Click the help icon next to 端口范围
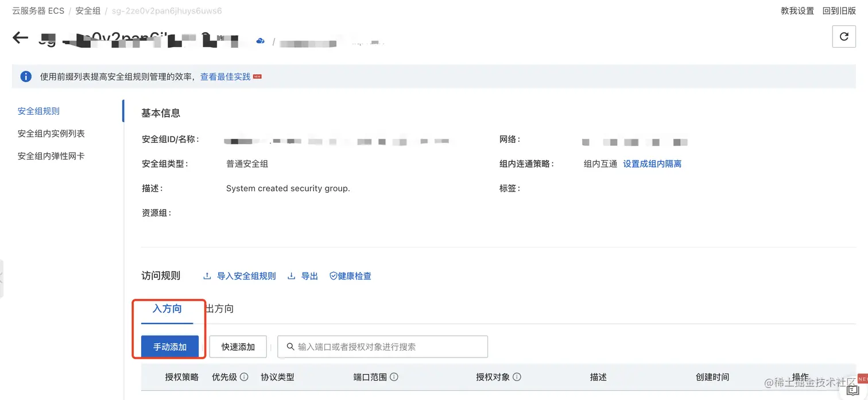 394,377
